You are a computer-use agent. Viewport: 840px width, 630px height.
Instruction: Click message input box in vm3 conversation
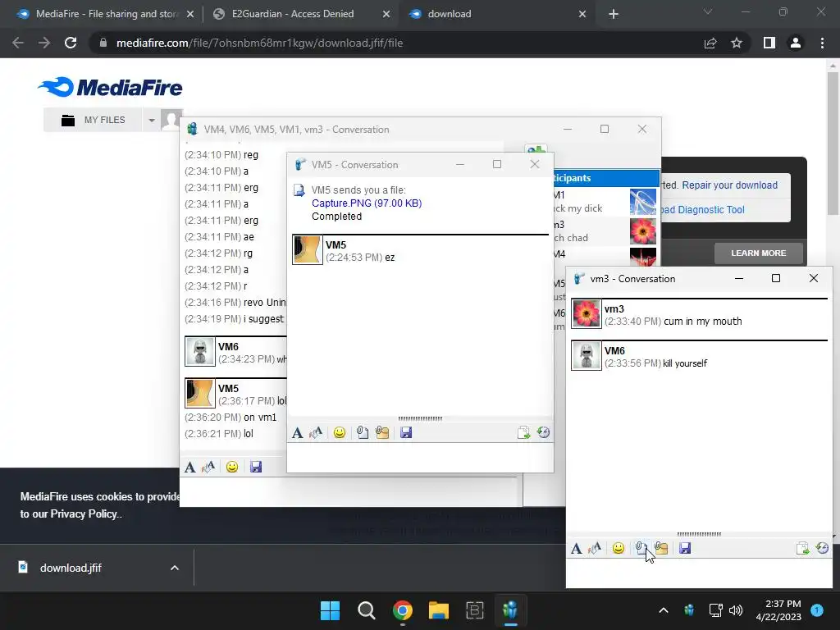pyautogui.click(x=699, y=572)
